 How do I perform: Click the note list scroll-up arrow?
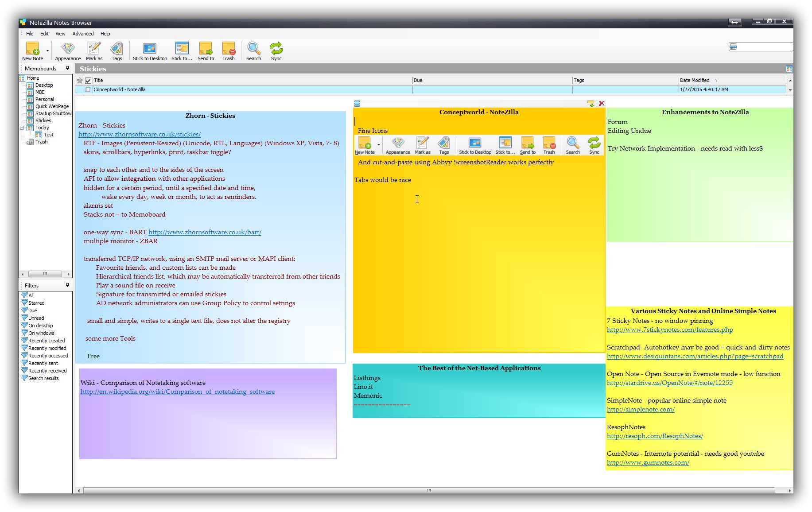click(x=790, y=81)
